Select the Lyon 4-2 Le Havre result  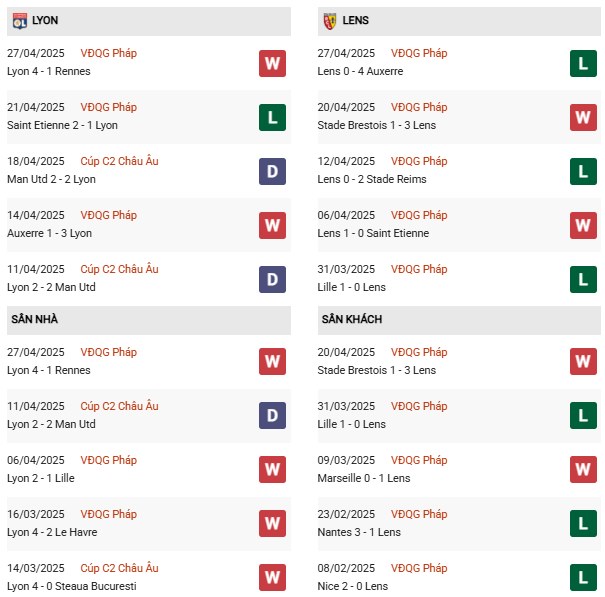click(x=52, y=532)
